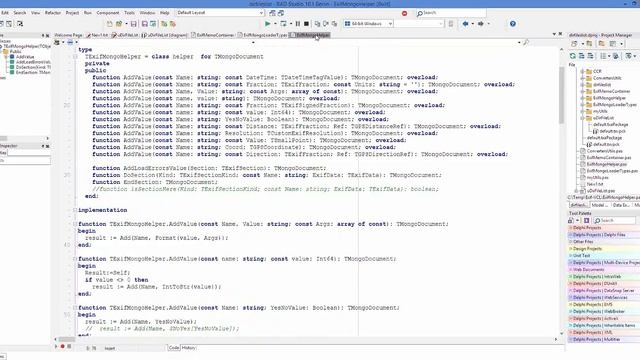Image resolution: width=640 pixels, height=360 pixels.
Task: Switch to the uDirFileList (diagram) tab
Action: pos(164,36)
